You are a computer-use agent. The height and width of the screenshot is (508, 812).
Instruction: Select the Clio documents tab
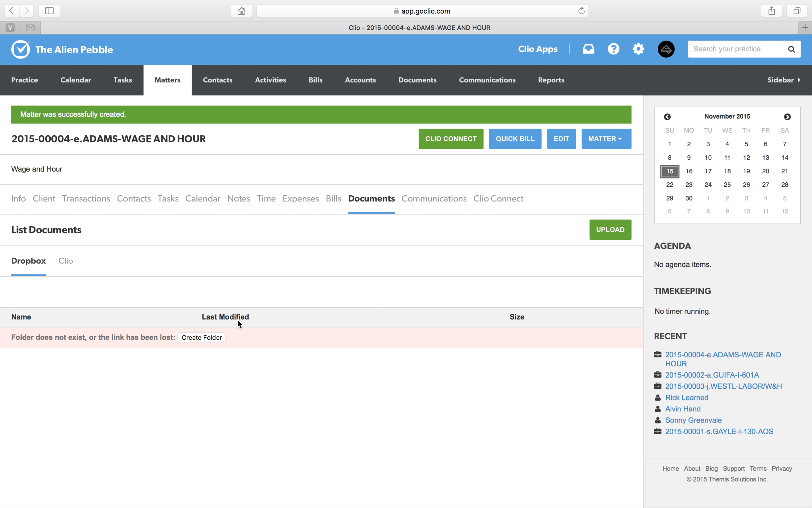click(66, 261)
